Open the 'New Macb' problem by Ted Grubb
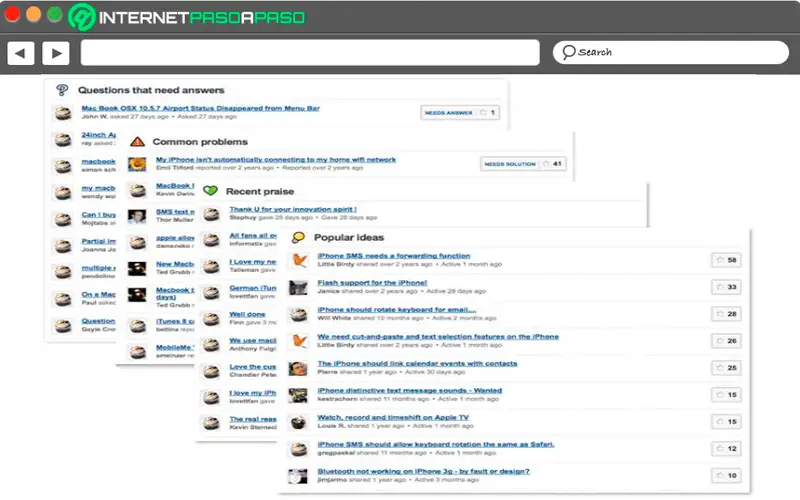This screenshot has width=800, height=500. 175,264
